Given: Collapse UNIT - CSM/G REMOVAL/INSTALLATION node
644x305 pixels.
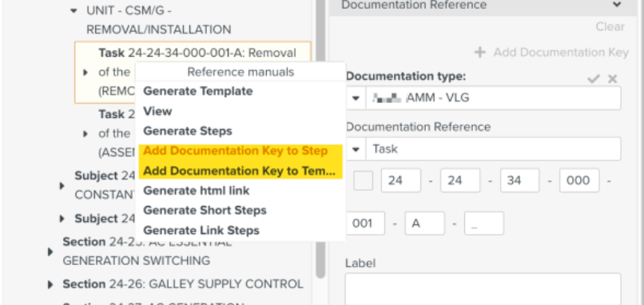Looking at the screenshot, I should pos(74,11).
